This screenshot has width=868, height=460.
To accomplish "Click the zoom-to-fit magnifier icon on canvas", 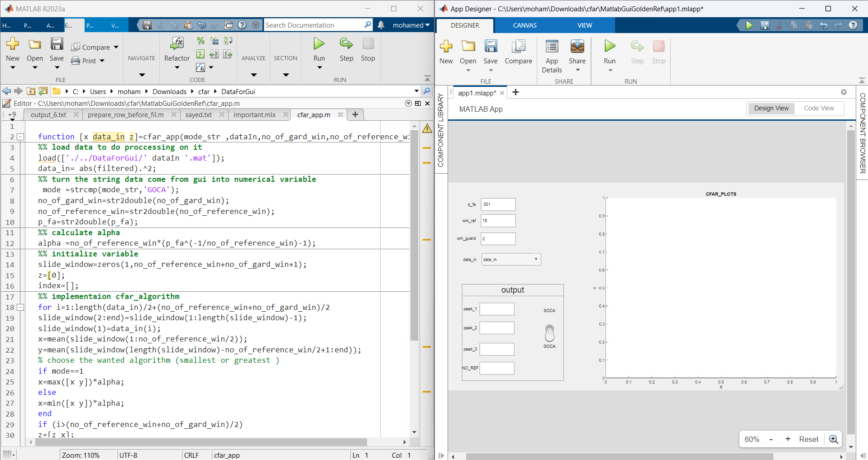I will click(834, 439).
